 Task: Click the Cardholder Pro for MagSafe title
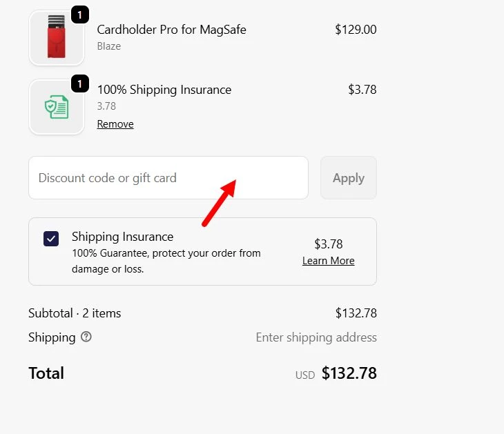(171, 30)
